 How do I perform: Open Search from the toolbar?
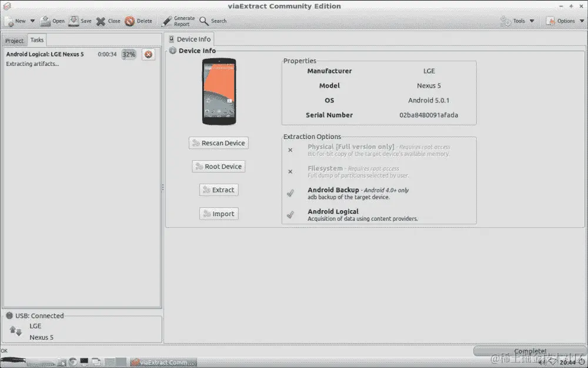213,21
